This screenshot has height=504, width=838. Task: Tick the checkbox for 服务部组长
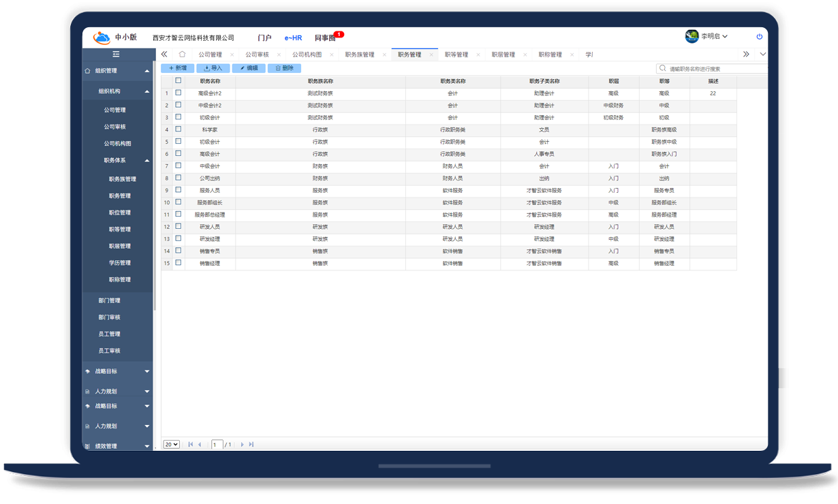[179, 202]
